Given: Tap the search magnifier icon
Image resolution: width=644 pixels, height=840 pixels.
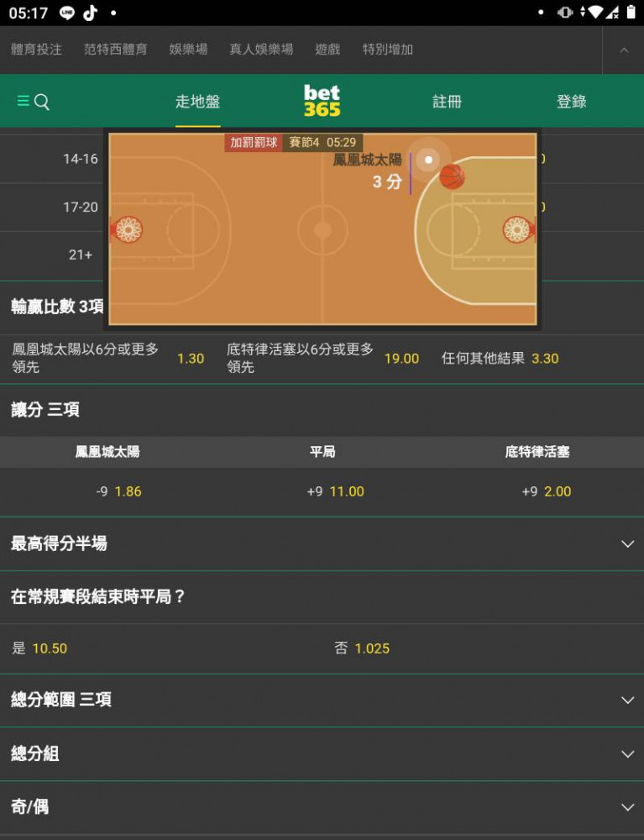Looking at the screenshot, I should click(x=42, y=102).
